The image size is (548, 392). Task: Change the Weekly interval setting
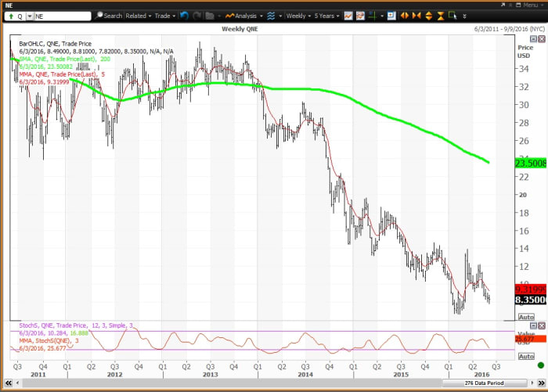pyautogui.click(x=297, y=15)
